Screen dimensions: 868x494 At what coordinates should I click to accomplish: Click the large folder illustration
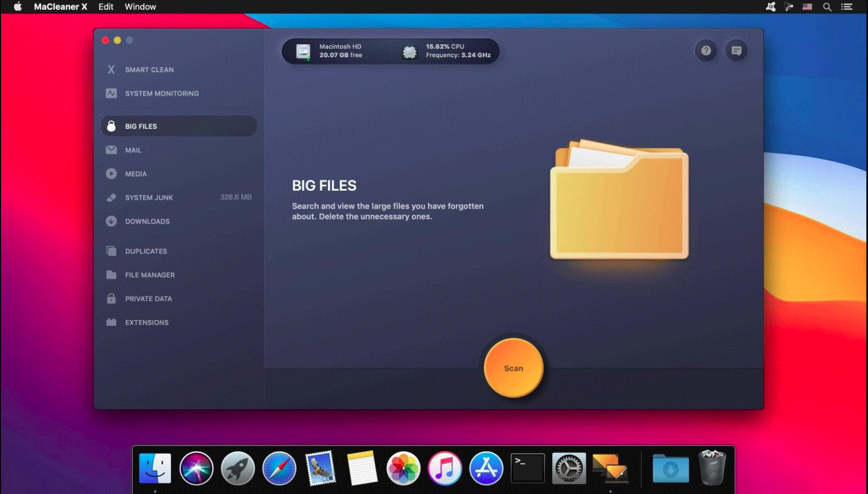point(619,199)
